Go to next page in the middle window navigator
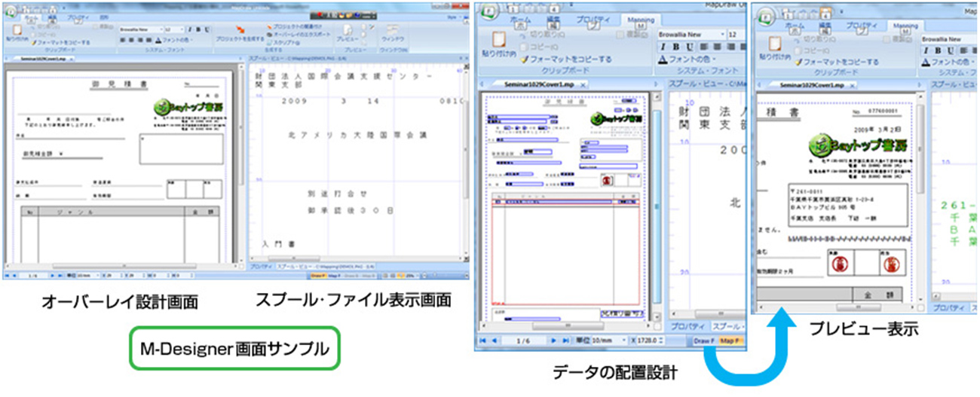Screen dimensions: 980x397 coord(555,341)
